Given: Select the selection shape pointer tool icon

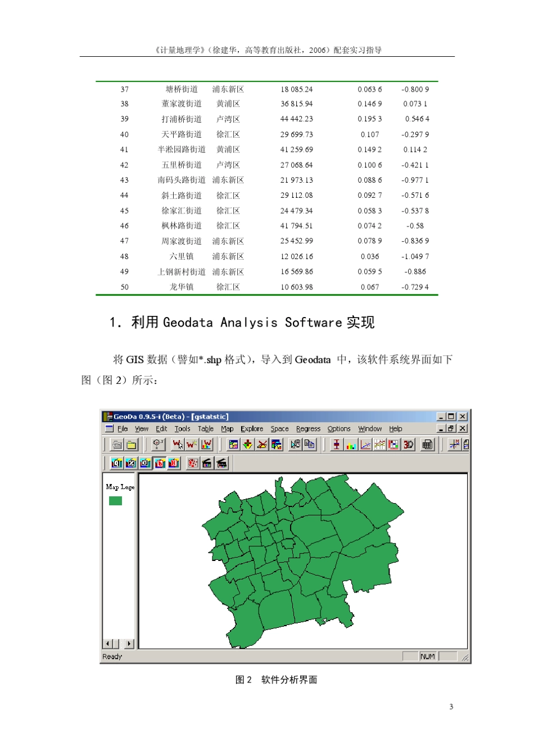Looking at the screenshot, I should tap(295, 445).
